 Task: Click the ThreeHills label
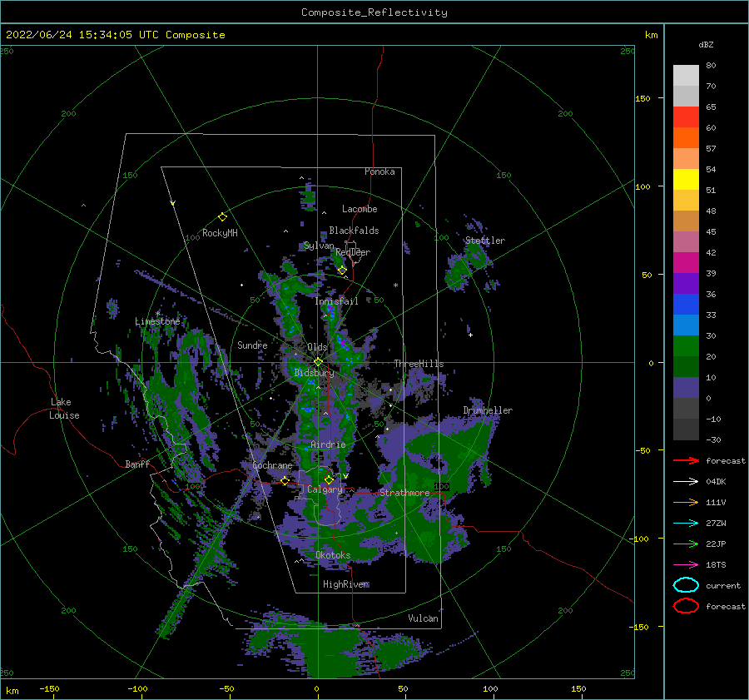[x=419, y=364]
